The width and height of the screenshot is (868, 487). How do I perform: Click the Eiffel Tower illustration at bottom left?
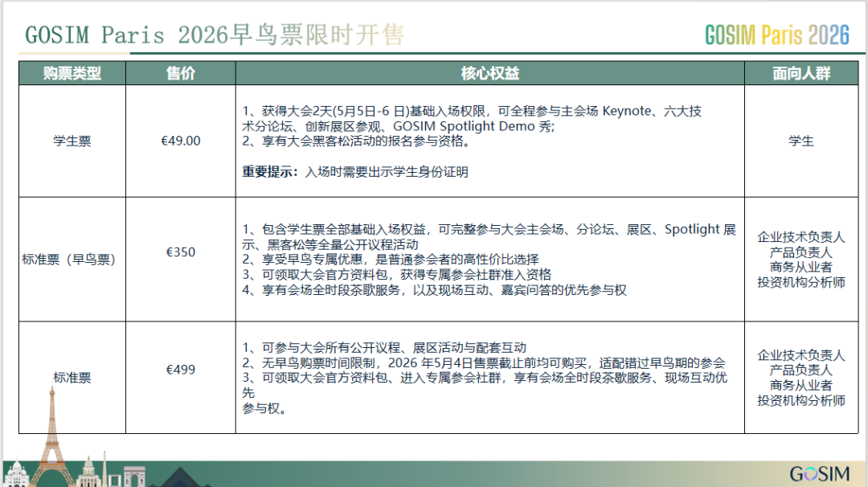click(52, 436)
